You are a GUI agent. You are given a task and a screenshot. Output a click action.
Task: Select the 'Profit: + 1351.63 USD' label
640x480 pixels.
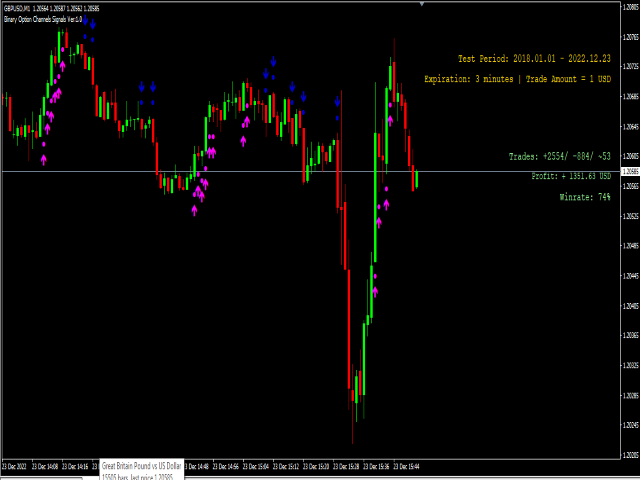coord(571,176)
